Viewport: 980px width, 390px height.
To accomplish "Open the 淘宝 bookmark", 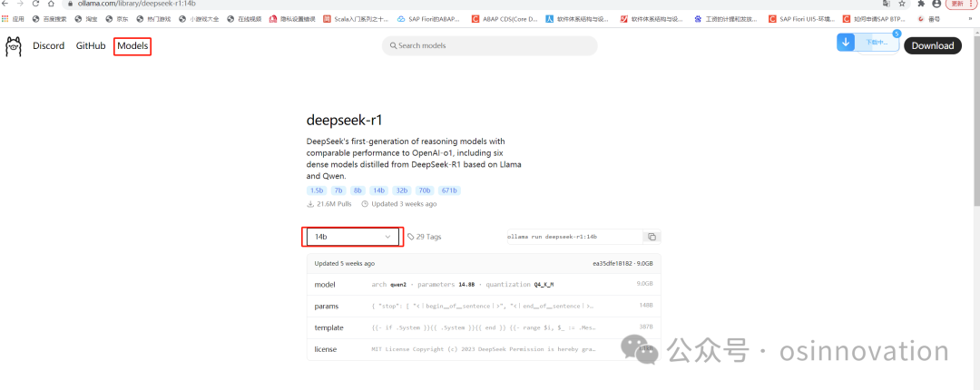I will (x=86, y=19).
